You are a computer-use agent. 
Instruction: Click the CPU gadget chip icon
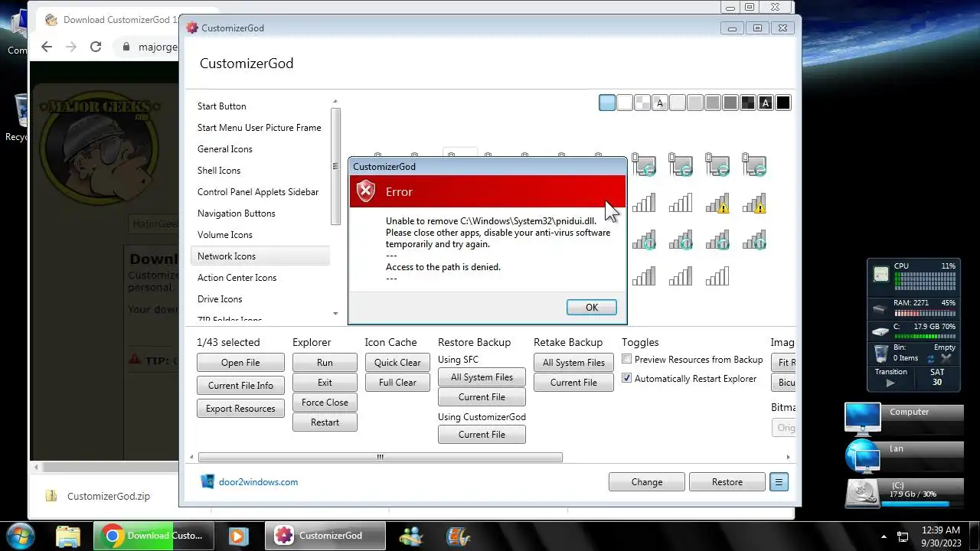click(881, 275)
